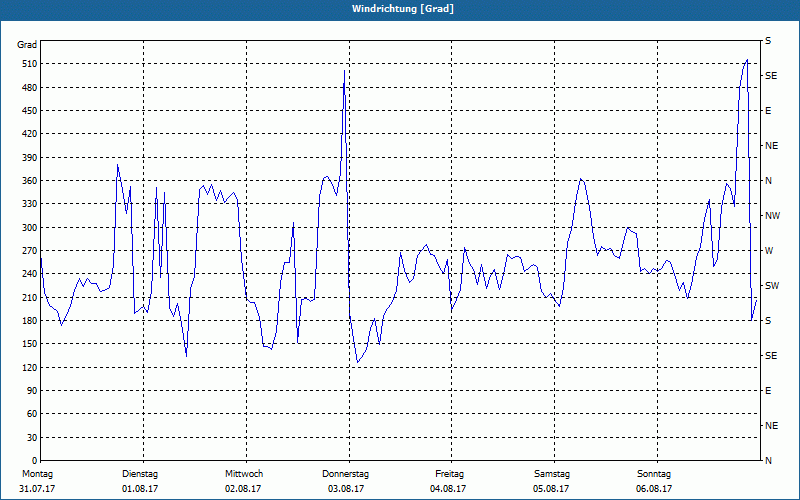Click the '300' y-axis value
800x500 pixels.
pyautogui.click(x=30, y=228)
